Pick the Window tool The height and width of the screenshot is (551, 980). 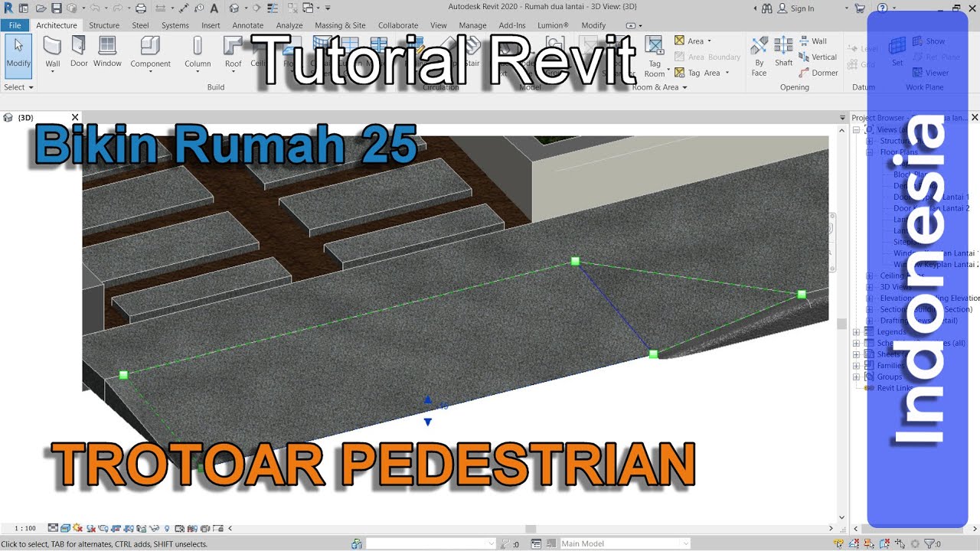pyautogui.click(x=107, y=52)
